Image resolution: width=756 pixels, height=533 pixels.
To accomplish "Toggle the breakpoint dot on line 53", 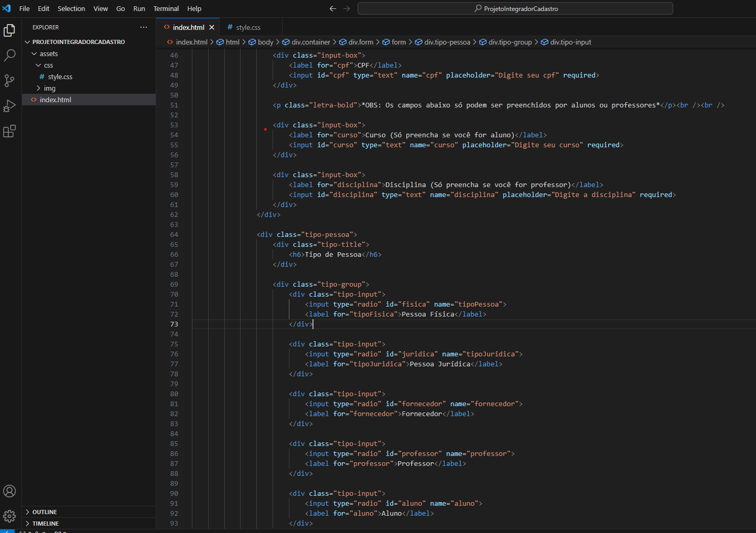I will click(x=265, y=129).
